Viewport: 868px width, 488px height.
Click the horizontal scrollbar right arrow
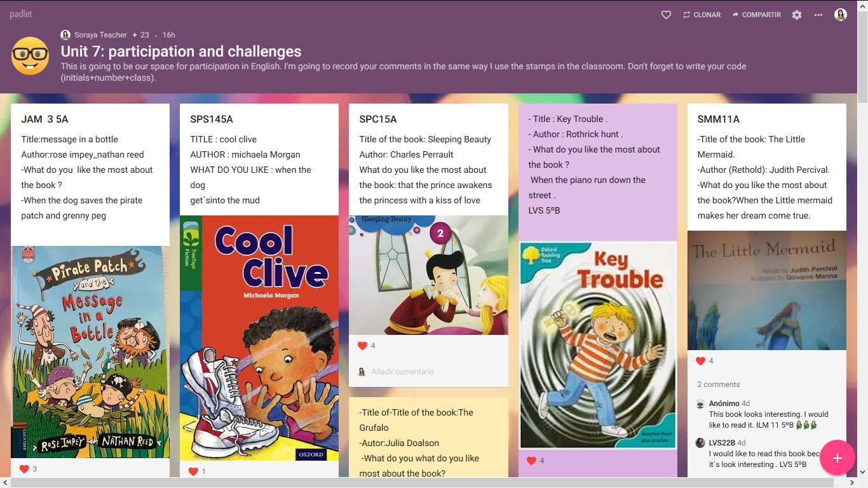click(x=851, y=483)
